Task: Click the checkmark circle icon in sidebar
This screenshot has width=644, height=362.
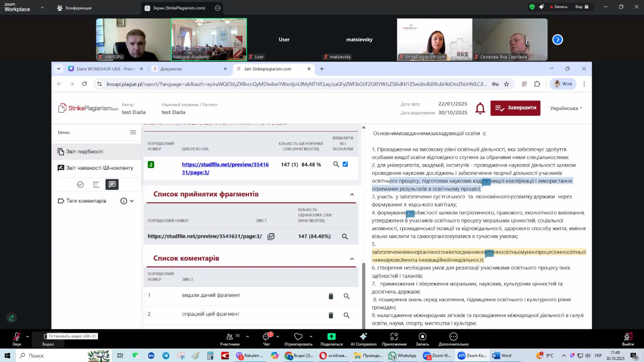Action: click(x=80, y=185)
